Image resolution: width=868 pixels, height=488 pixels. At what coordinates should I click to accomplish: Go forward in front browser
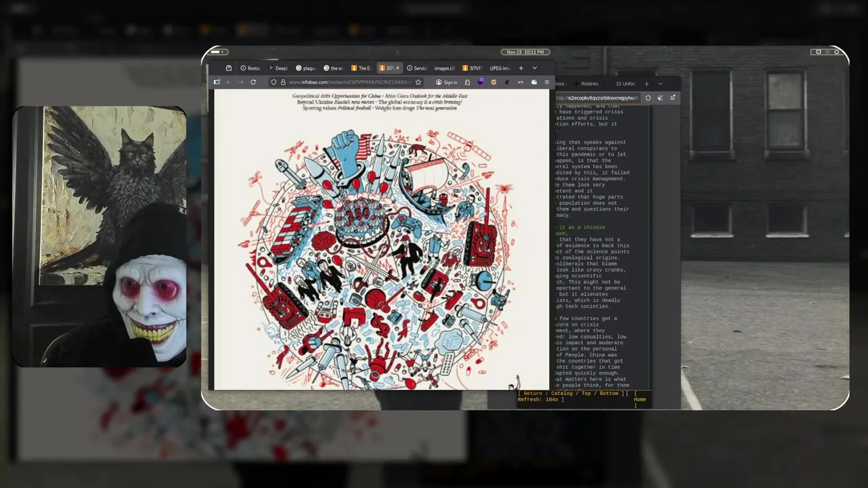pos(241,82)
